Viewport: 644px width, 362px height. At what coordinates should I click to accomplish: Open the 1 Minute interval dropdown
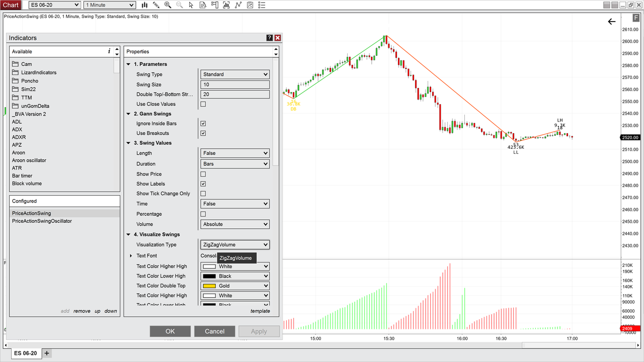(110, 5)
